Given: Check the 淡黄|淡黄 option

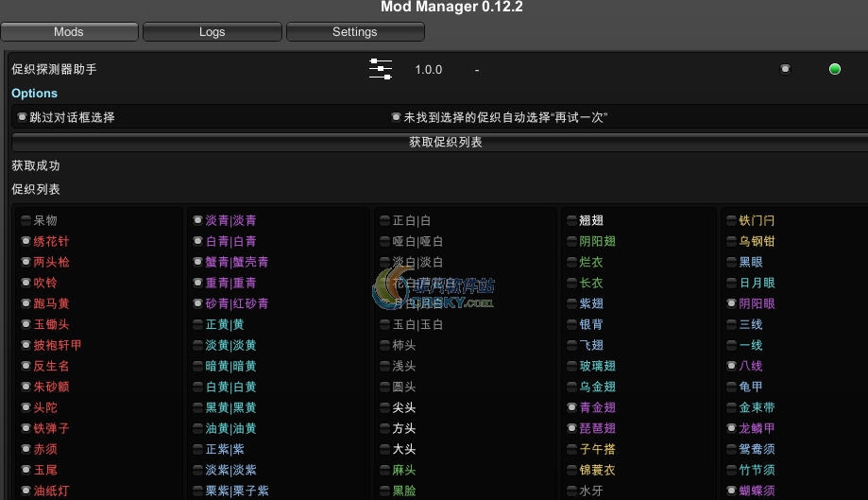Looking at the screenshot, I should click(x=197, y=345).
